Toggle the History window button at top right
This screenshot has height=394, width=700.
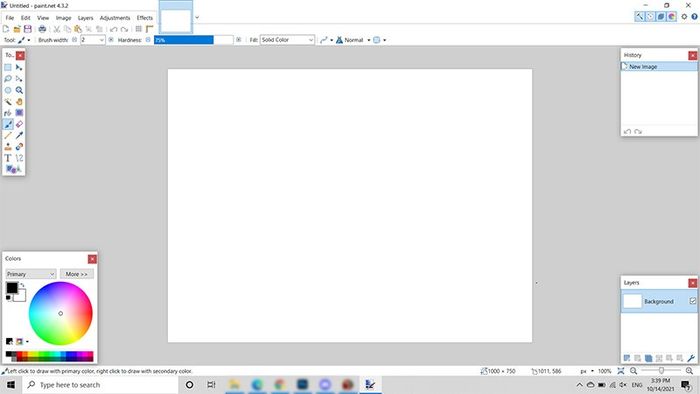point(650,17)
